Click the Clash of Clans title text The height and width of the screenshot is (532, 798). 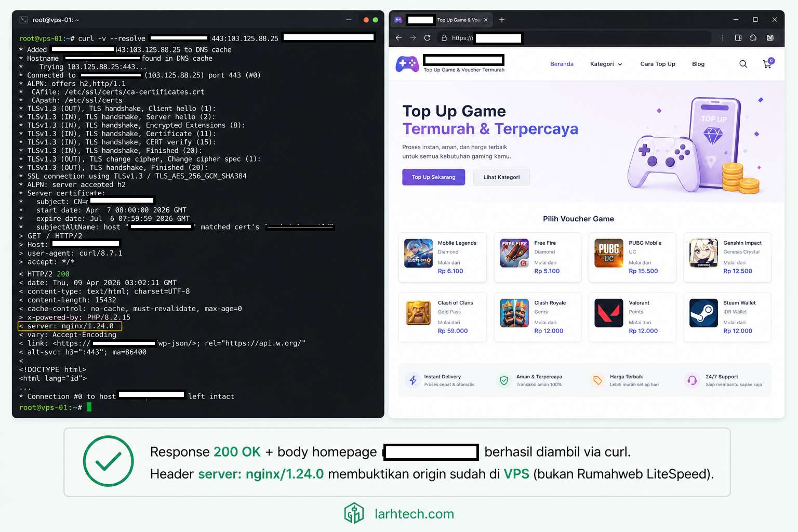[456, 303]
